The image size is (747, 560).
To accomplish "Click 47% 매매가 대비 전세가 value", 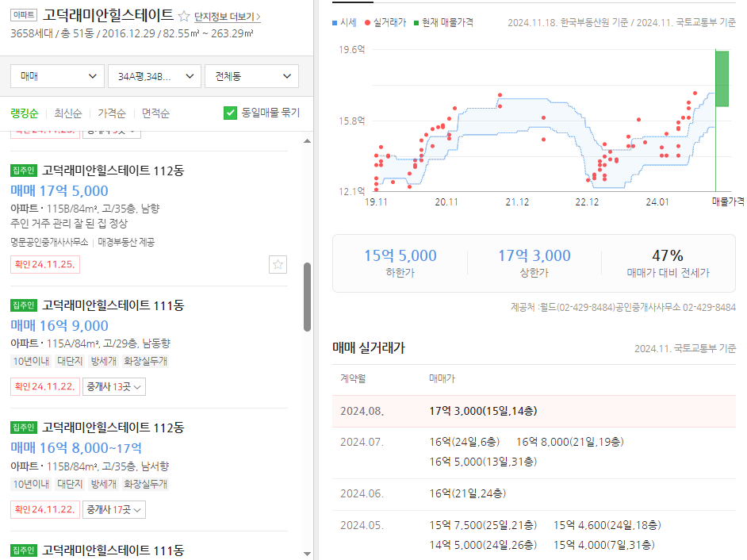I will [x=668, y=255].
